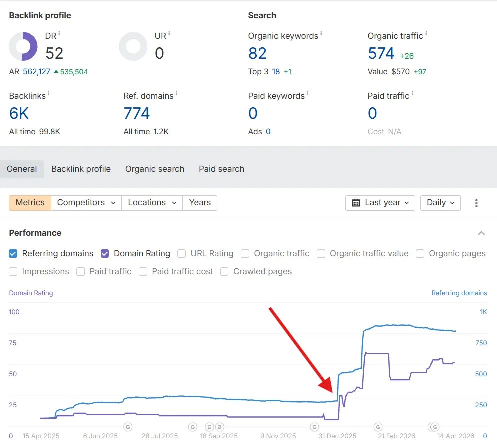This screenshot has height=448, width=497.
Task: Open the Competitors dropdown
Action: pyautogui.click(x=86, y=203)
